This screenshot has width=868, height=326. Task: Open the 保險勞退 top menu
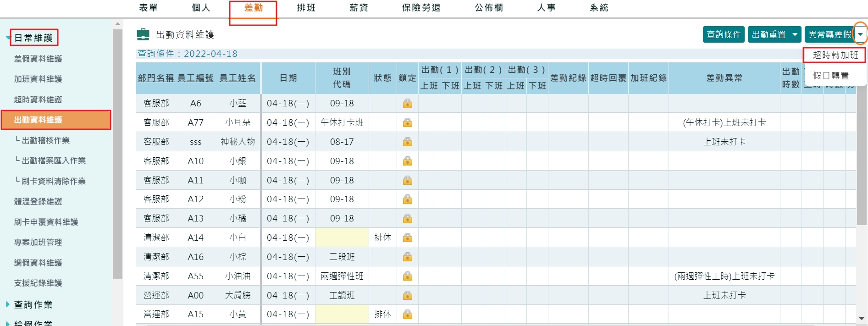(421, 8)
